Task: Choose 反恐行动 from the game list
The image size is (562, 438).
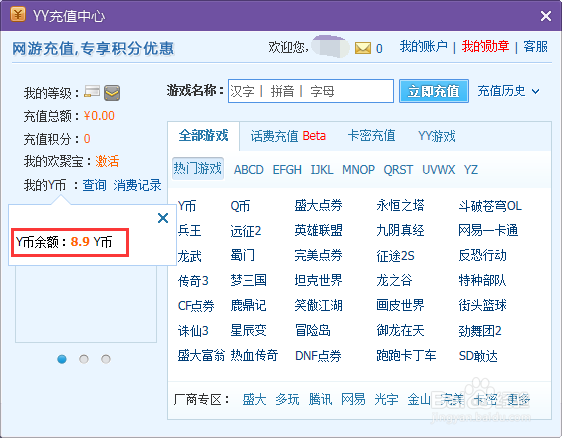Action: [482, 256]
